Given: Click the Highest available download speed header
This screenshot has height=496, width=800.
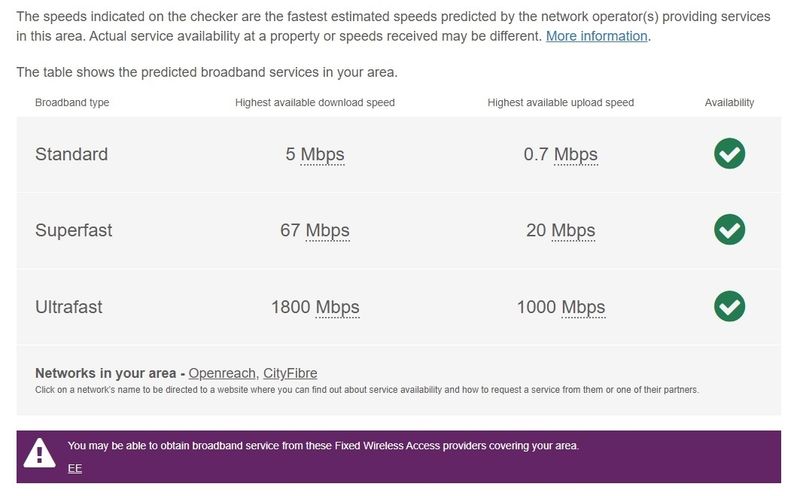Looking at the screenshot, I should (x=315, y=103).
